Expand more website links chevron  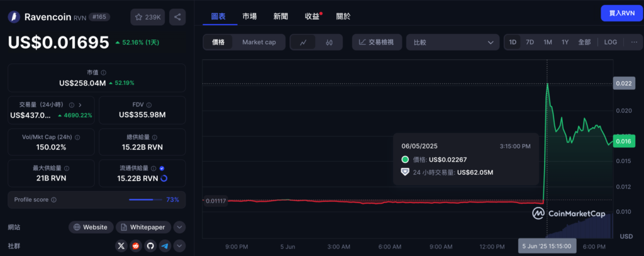click(179, 227)
